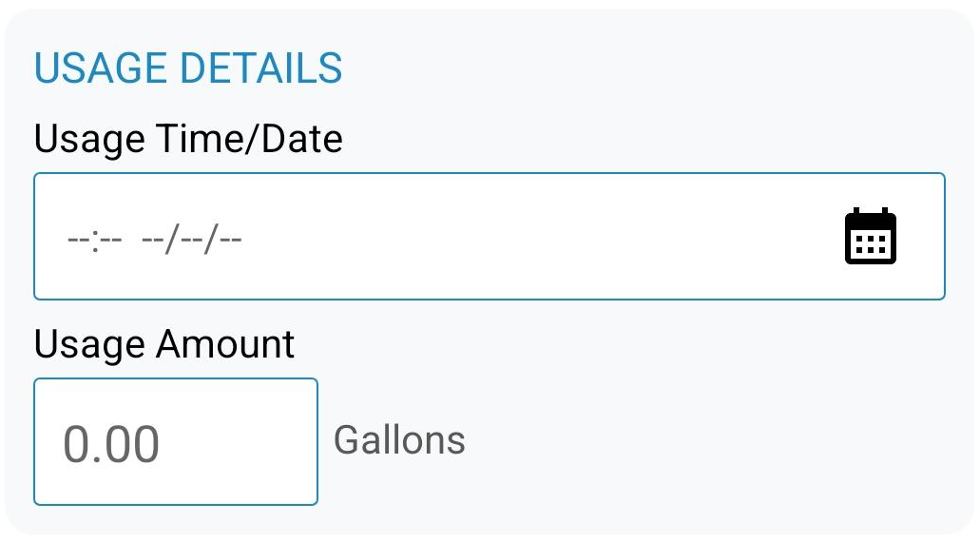Click the Gallons unit label
The width and height of the screenshot is (980, 542).
pyautogui.click(x=399, y=440)
